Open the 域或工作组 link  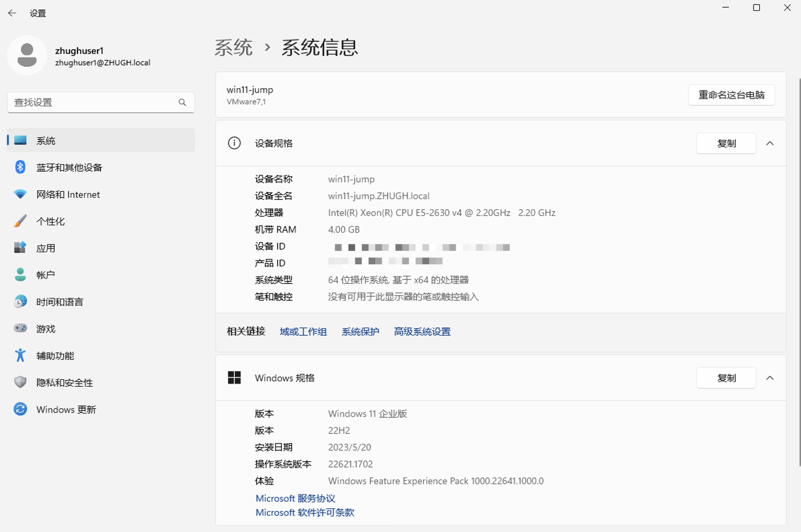point(303,331)
